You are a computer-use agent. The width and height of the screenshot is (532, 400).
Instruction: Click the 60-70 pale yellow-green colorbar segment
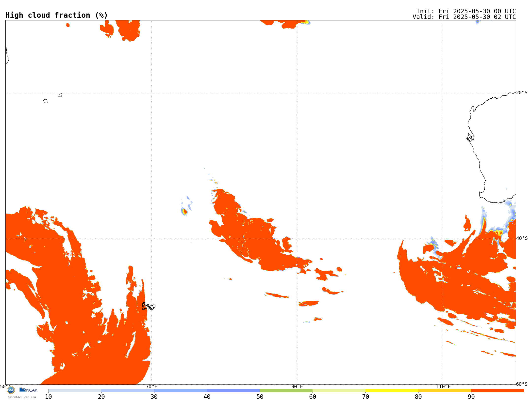[x=339, y=390]
